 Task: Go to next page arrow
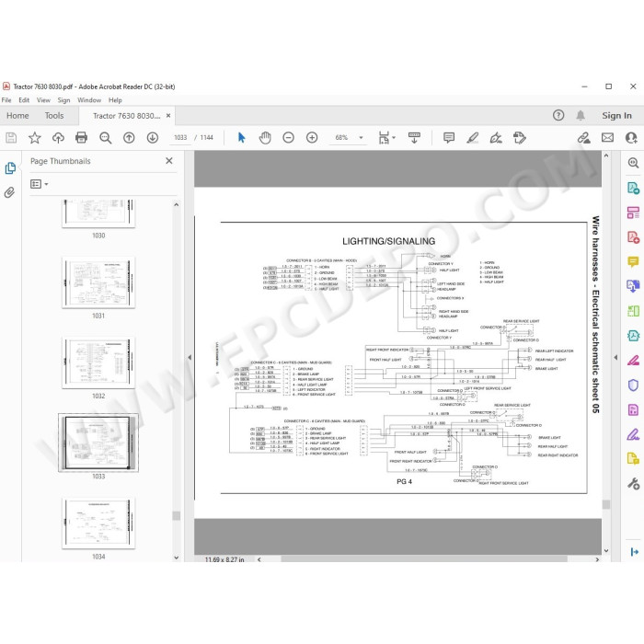[153, 138]
